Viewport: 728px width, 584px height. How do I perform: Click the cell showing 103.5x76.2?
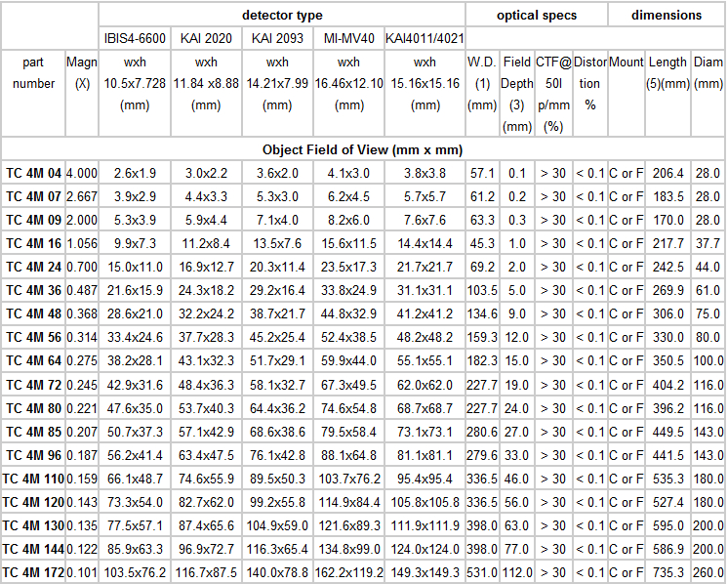pyautogui.click(x=136, y=571)
